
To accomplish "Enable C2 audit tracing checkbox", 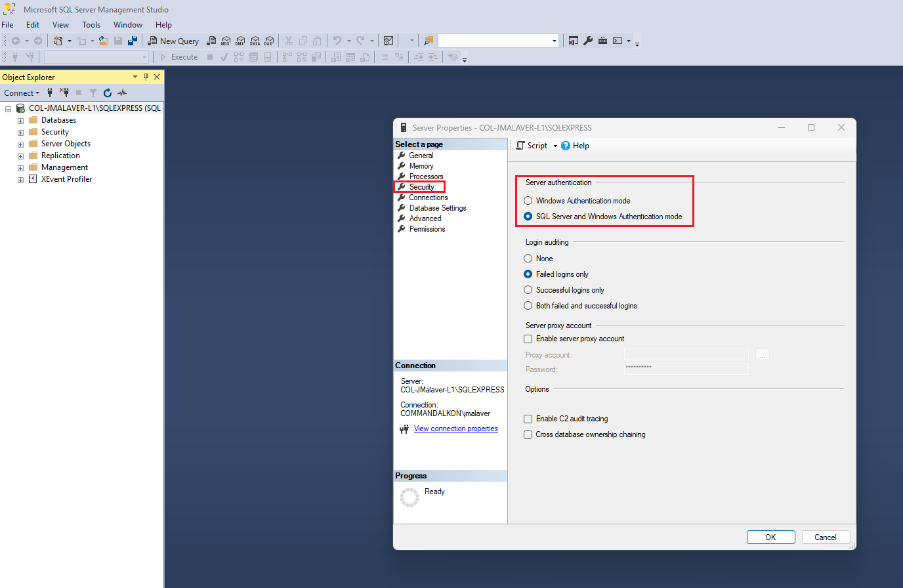I will point(528,419).
